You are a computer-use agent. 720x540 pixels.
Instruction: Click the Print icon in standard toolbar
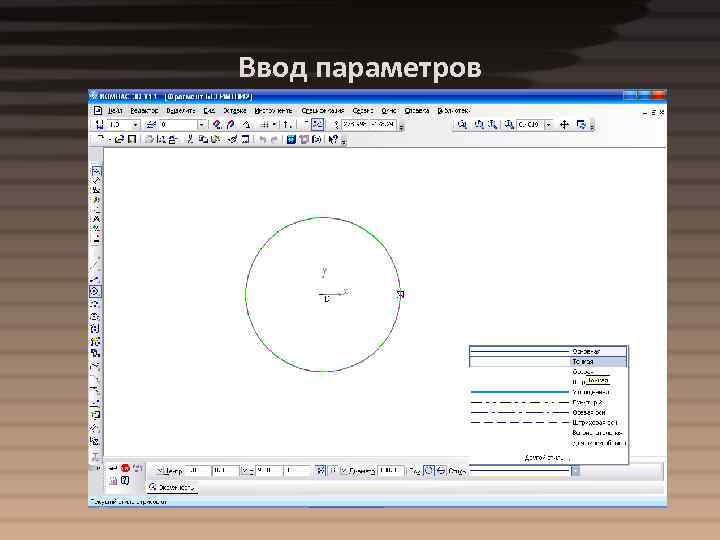coord(149,139)
